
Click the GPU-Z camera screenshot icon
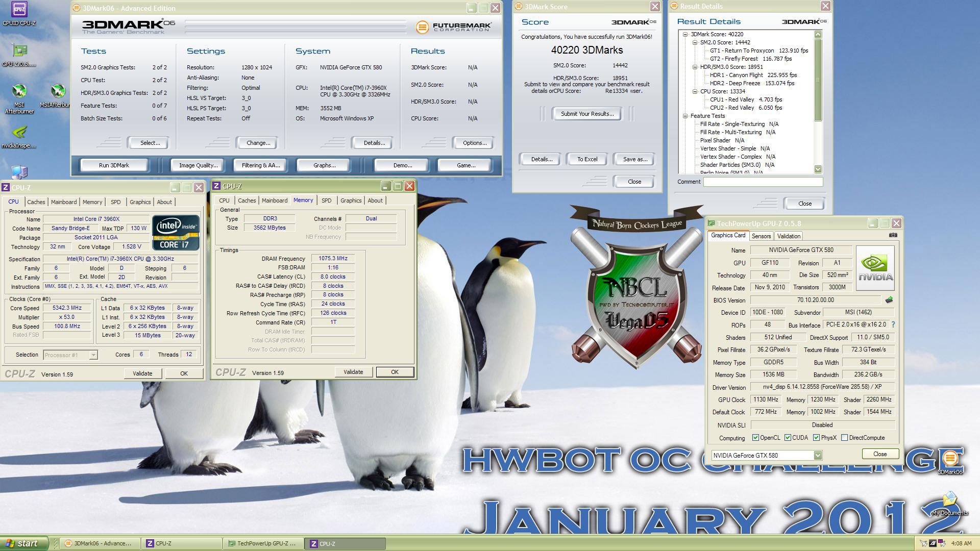point(893,235)
